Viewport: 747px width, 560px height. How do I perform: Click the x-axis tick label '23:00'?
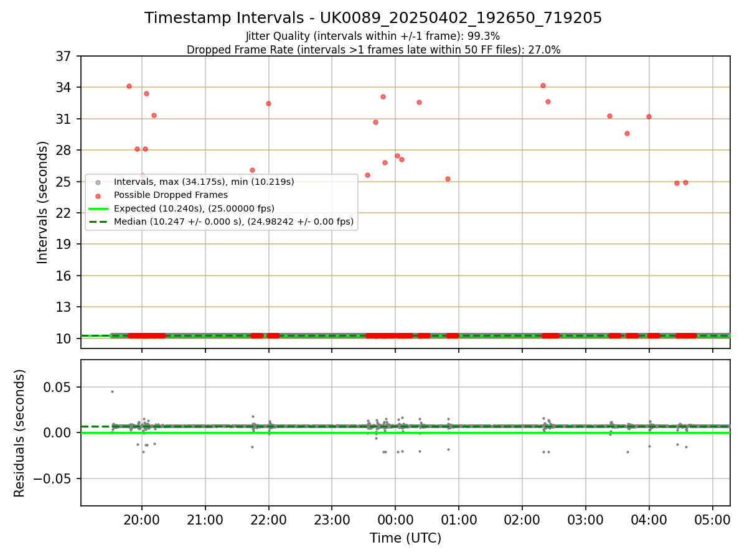[332, 519]
